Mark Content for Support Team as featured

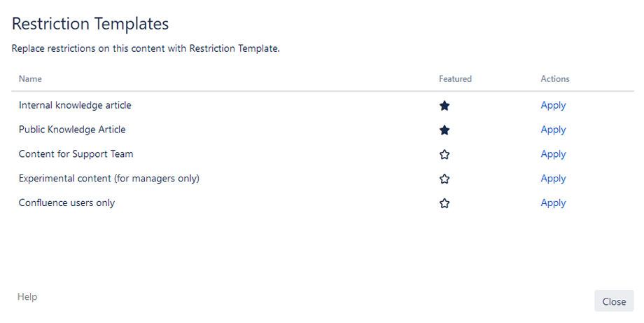pyautogui.click(x=444, y=155)
